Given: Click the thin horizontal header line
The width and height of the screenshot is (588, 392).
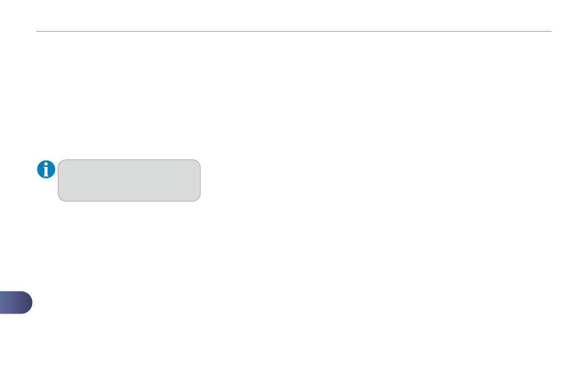Looking at the screenshot, I should [x=294, y=32].
